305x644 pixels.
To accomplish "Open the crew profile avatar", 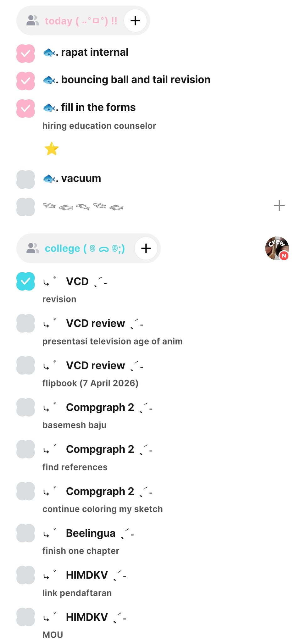I will point(277,248).
